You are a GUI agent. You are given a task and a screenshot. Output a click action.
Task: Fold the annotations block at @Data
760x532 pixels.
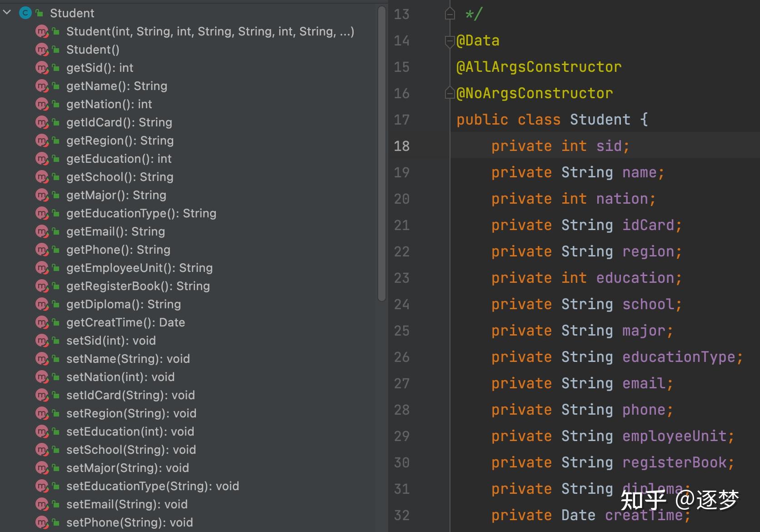[450, 41]
